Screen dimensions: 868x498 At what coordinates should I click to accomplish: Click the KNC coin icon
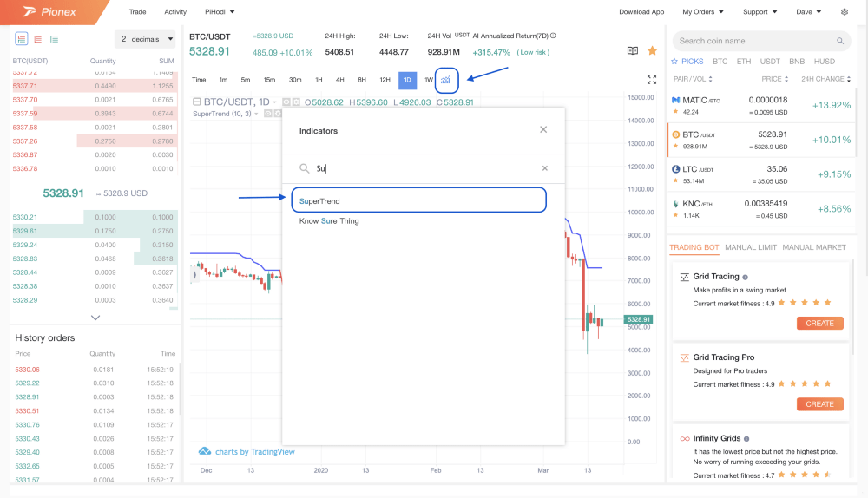(675, 204)
